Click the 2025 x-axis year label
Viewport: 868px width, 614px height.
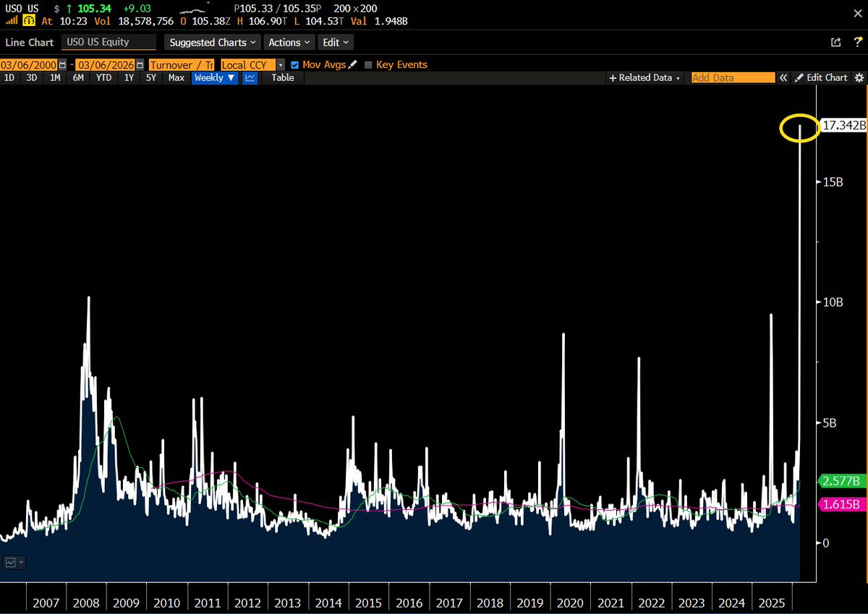tap(773, 602)
